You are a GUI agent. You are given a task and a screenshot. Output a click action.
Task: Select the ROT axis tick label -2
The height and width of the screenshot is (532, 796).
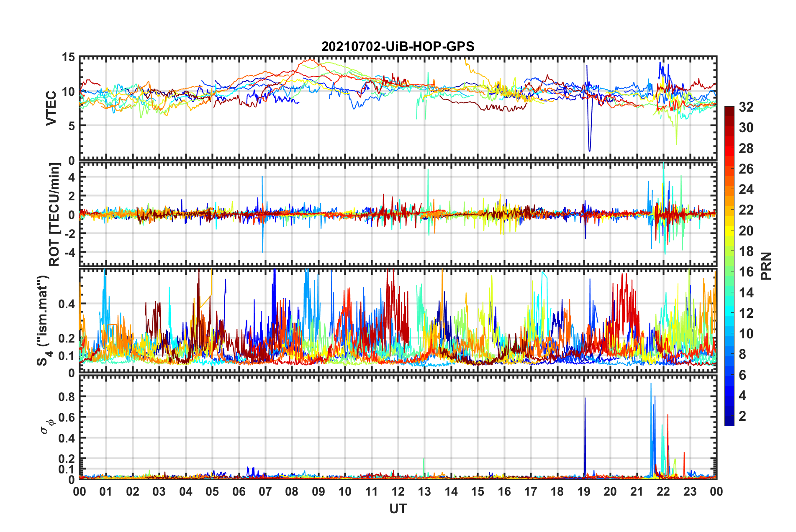pos(69,233)
